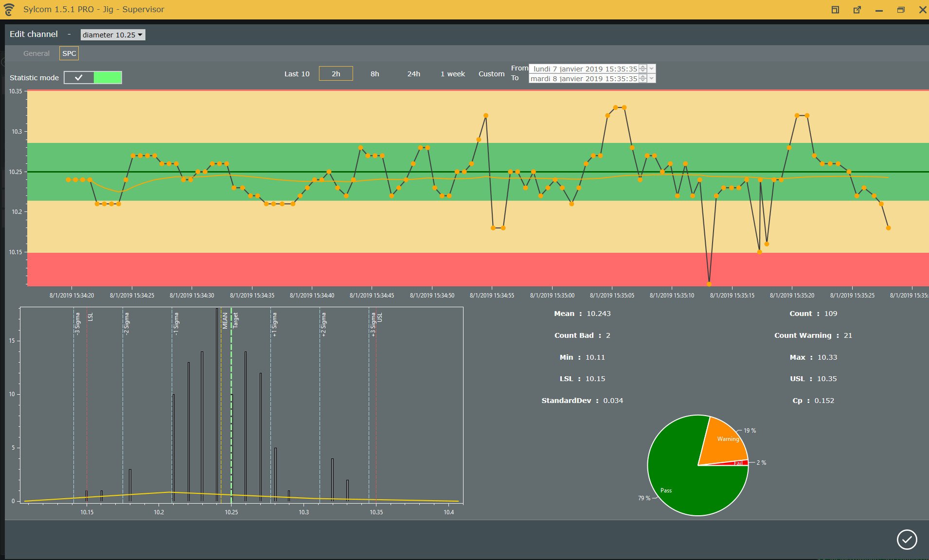Click the Sylcom wifi logo icon
929x560 pixels.
pyautogui.click(x=9, y=10)
